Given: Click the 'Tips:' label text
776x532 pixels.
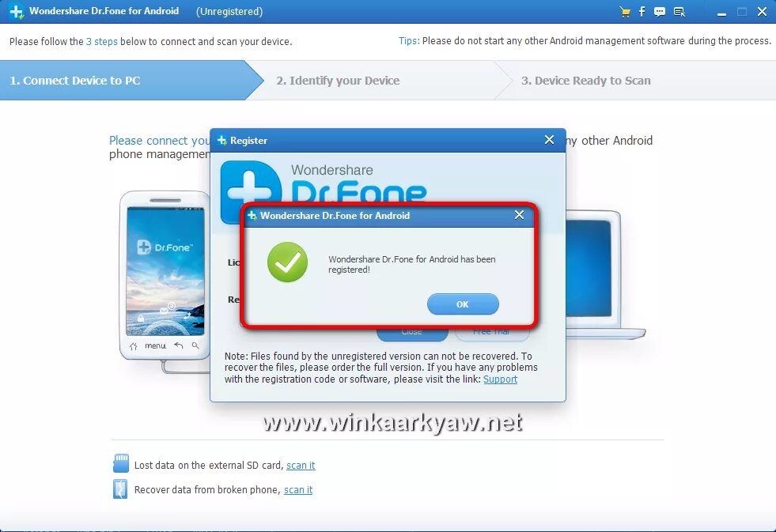Looking at the screenshot, I should tap(409, 41).
